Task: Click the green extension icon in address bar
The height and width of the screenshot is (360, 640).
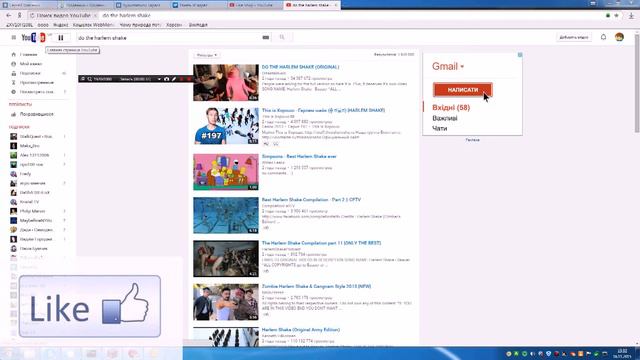Action: (608, 16)
